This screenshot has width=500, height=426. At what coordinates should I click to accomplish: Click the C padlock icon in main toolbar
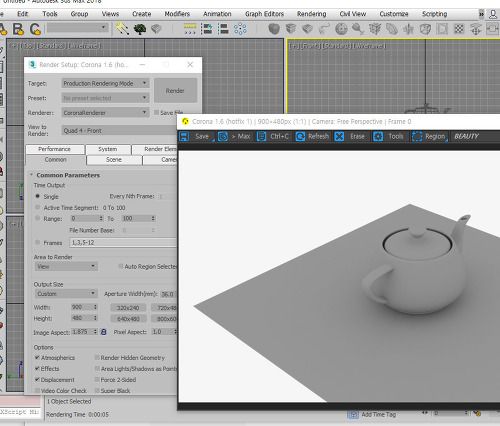pos(35,29)
